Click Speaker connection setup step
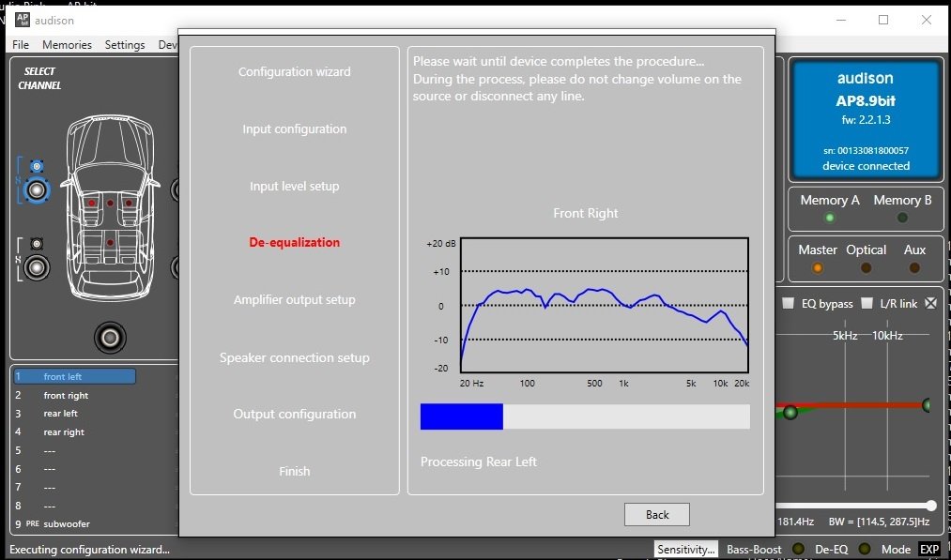The height and width of the screenshot is (560, 951). [x=294, y=357]
